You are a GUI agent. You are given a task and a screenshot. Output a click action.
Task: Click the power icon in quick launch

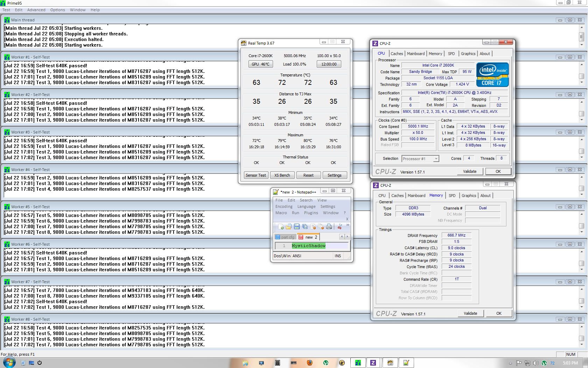coord(40,363)
